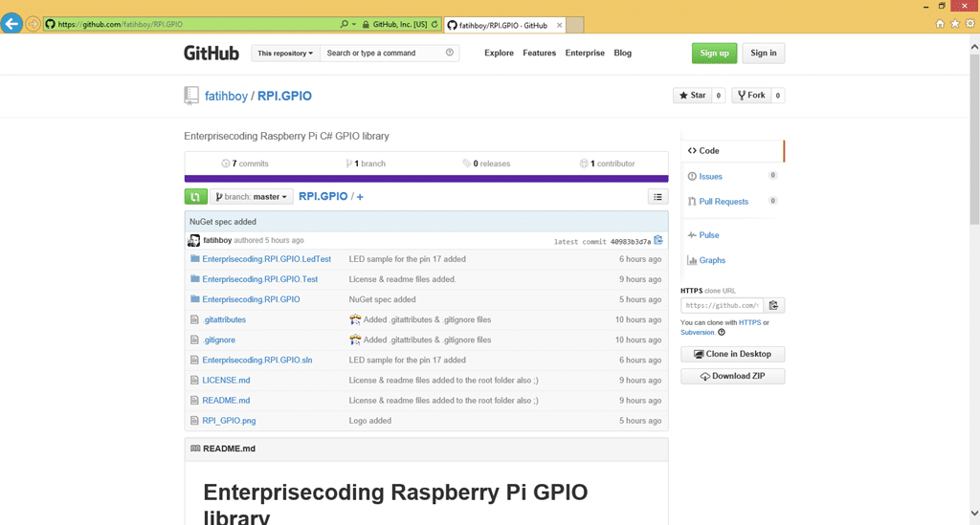
Task: Click the green Sign up button
Action: [x=714, y=53]
